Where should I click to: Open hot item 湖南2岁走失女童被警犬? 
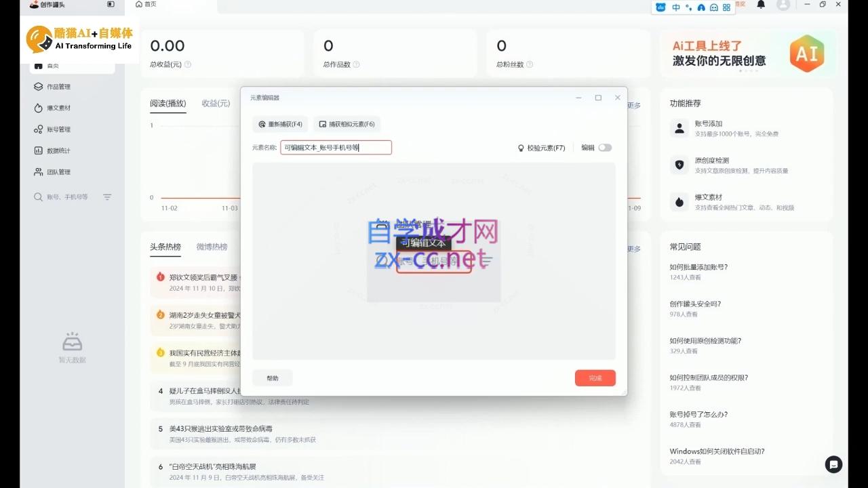pyautogui.click(x=205, y=315)
